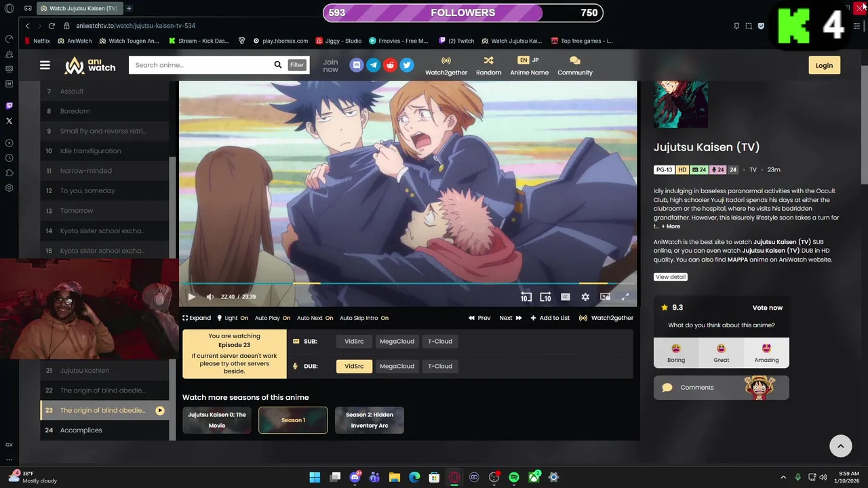Open Jujutsu Kaisen 0: The Movie

(217, 420)
